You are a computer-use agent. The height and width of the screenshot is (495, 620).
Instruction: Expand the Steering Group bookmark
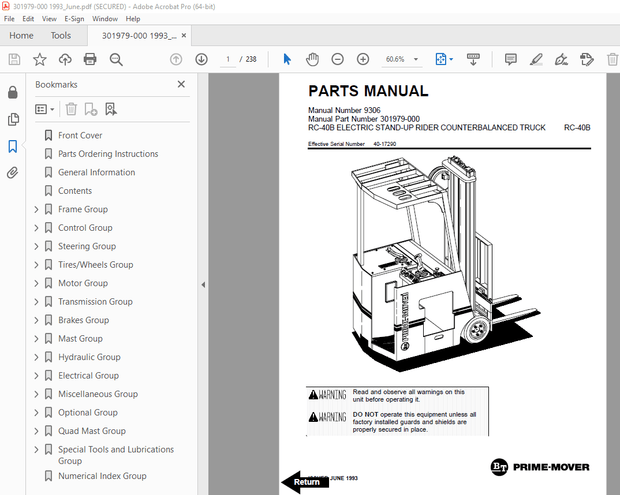click(36, 246)
